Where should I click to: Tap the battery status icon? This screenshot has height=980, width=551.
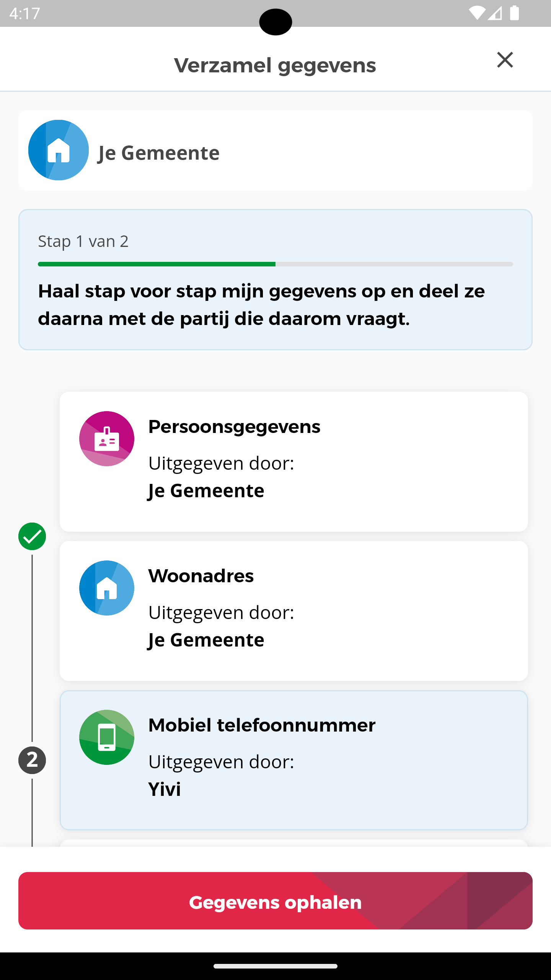(x=515, y=13)
